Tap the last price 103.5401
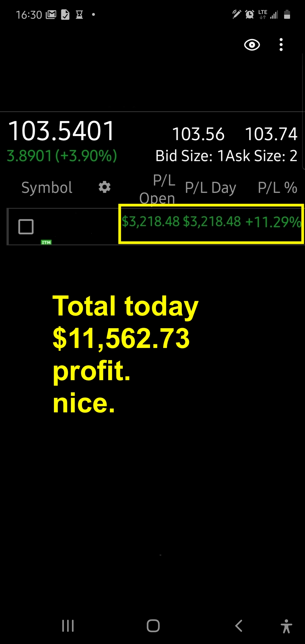This screenshot has height=644, width=305. (61, 131)
